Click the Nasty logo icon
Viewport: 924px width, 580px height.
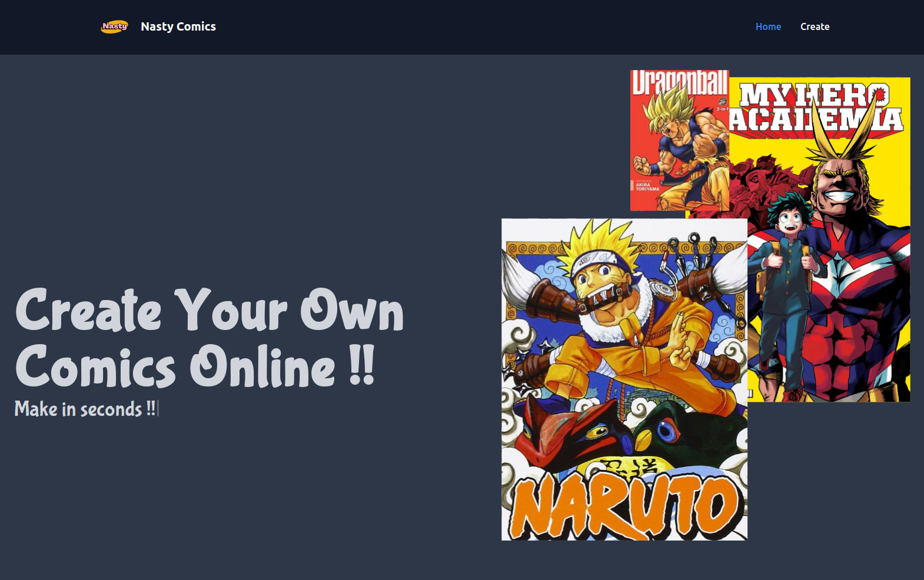114,26
